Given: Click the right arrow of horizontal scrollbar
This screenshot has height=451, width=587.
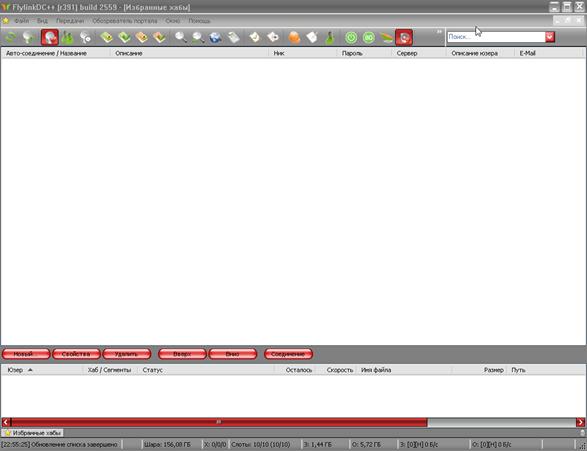Looking at the screenshot, I should click(581, 422).
